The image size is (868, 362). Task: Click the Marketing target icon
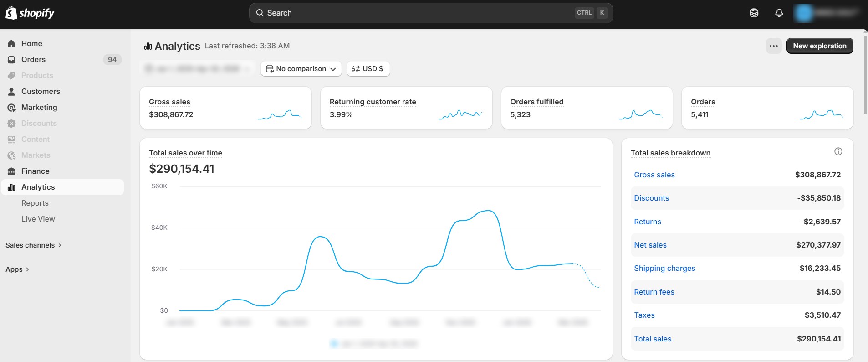point(12,107)
